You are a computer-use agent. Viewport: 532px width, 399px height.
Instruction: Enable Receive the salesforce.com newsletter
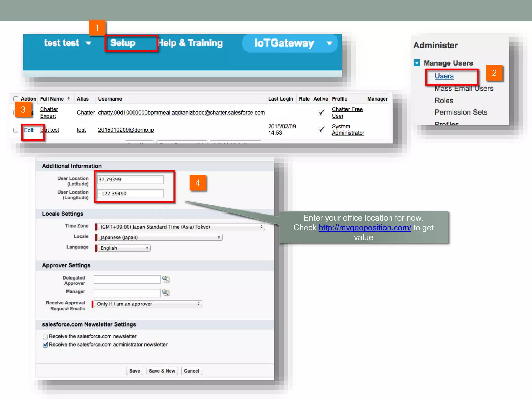(45, 337)
